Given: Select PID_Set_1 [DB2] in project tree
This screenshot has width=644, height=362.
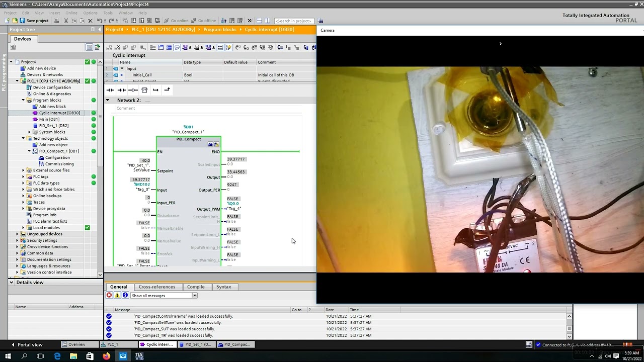Looking at the screenshot, I should (x=54, y=126).
